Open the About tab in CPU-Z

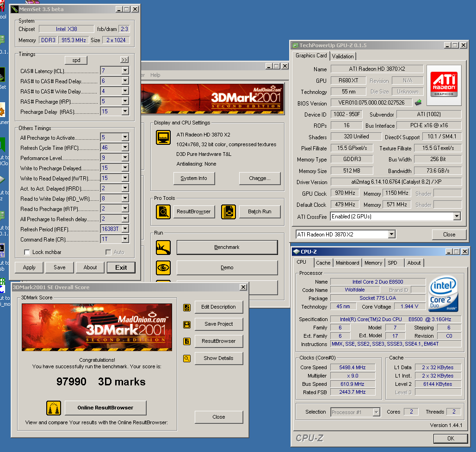coord(414,263)
